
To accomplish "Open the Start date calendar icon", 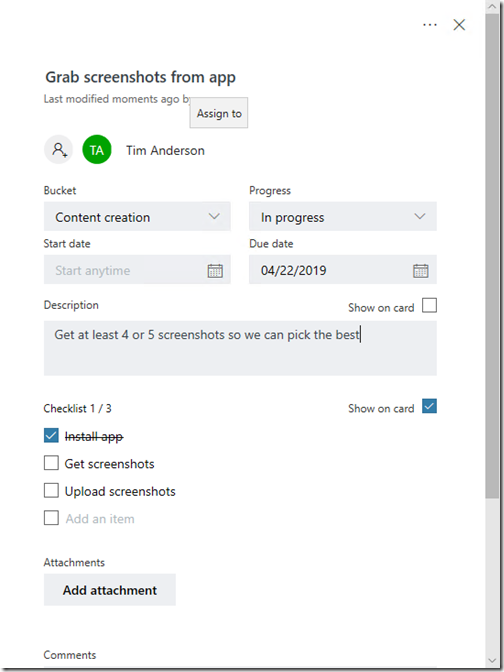I will (215, 270).
